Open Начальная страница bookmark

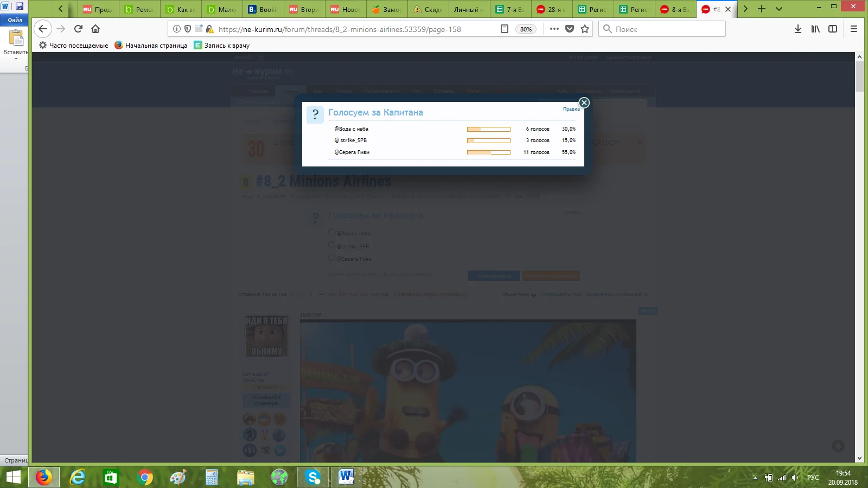click(151, 46)
